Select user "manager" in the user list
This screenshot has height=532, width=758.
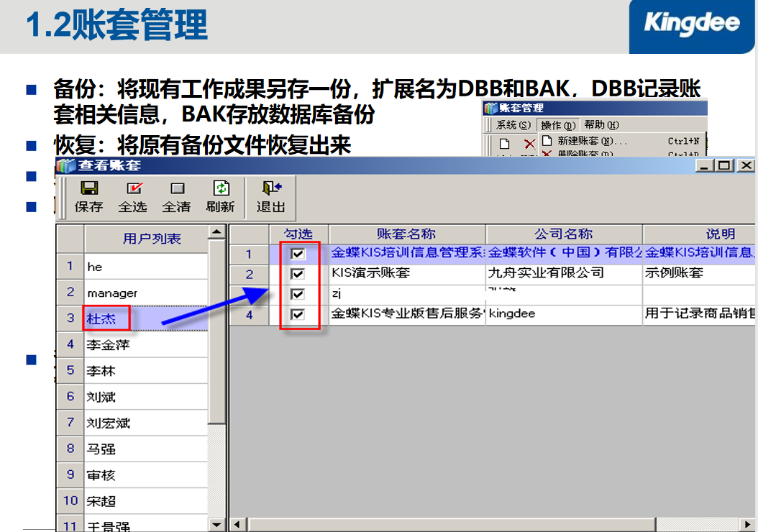(x=146, y=293)
